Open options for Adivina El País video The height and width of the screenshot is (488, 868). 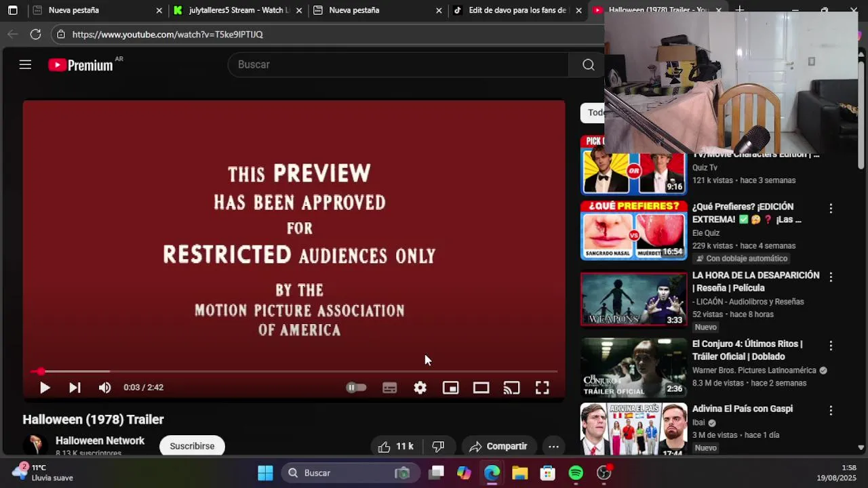831,411
